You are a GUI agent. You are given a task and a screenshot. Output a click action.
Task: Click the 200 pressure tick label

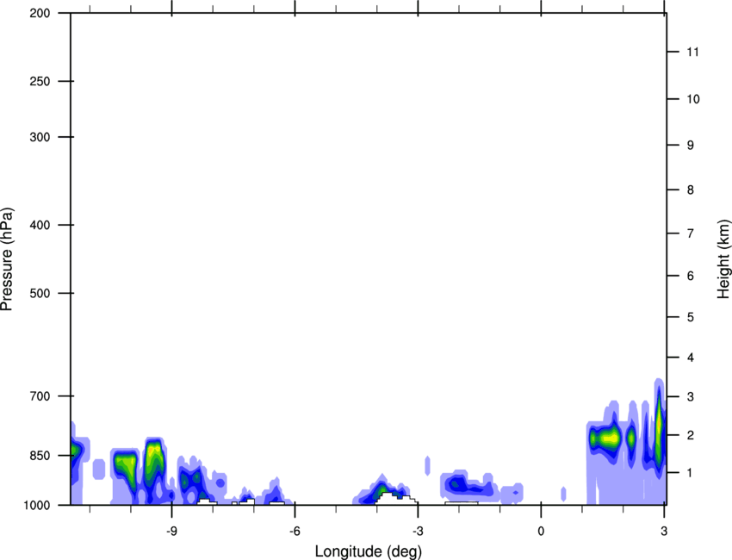40,13
